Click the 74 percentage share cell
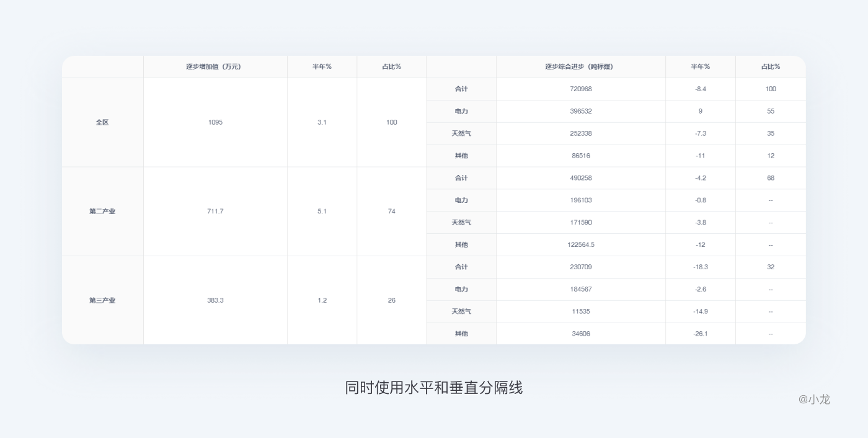Image resolution: width=868 pixels, height=438 pixels. coord(392,212)
